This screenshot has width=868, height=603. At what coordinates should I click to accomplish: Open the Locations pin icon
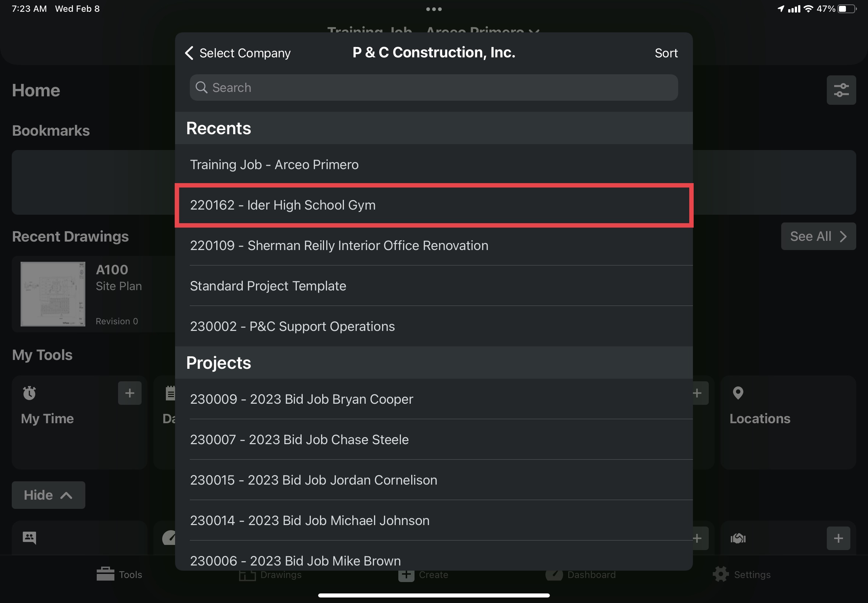click(x=738, y=393)
